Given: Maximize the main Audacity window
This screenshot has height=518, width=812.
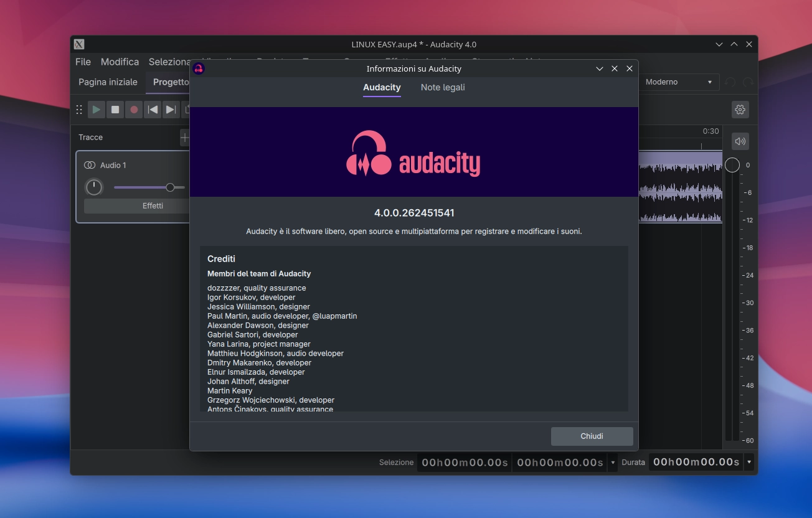Looking at the screenshot, I should point(734,44).
